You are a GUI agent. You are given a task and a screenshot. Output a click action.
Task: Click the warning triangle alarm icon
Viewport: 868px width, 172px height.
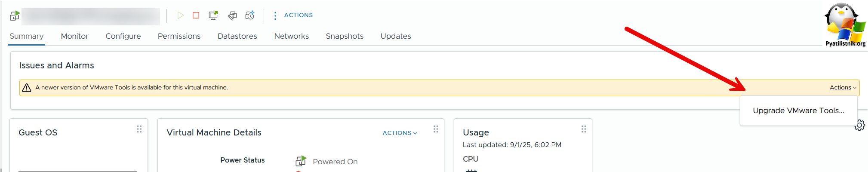[x=27, y=88]
